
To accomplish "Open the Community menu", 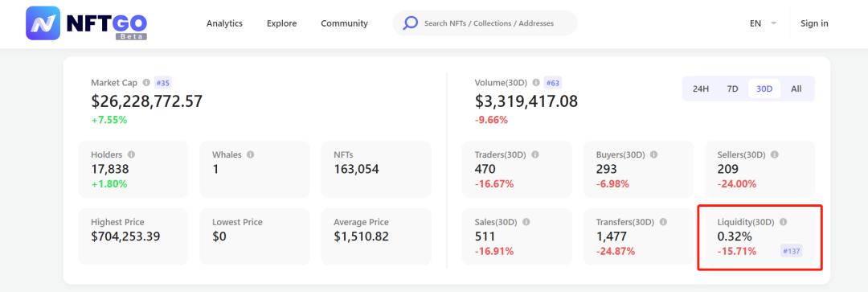I will (344, 23).
